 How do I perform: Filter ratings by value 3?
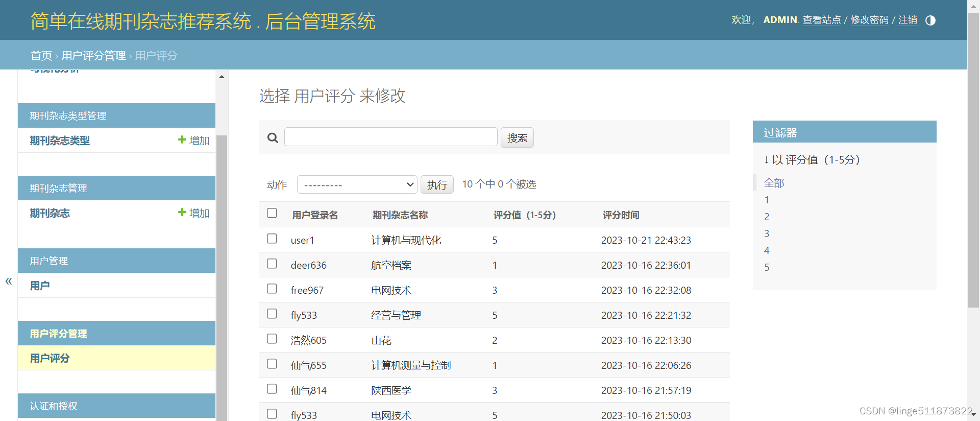(767, 233)
